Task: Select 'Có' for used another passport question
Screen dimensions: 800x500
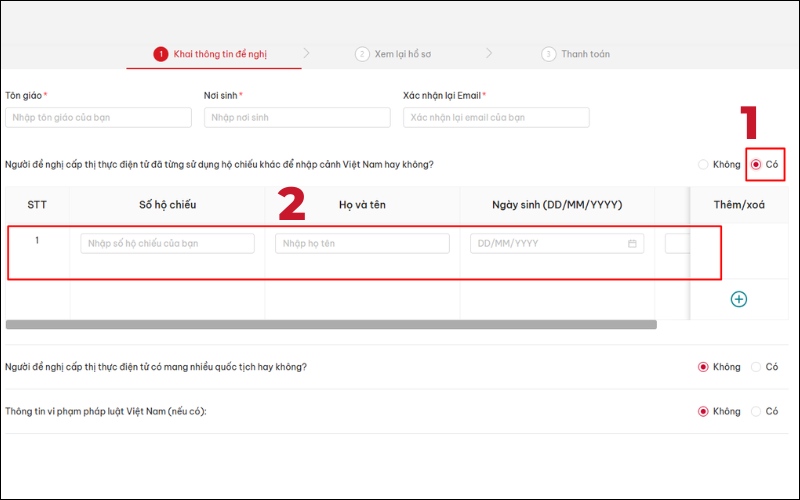Action: [756, 164]
